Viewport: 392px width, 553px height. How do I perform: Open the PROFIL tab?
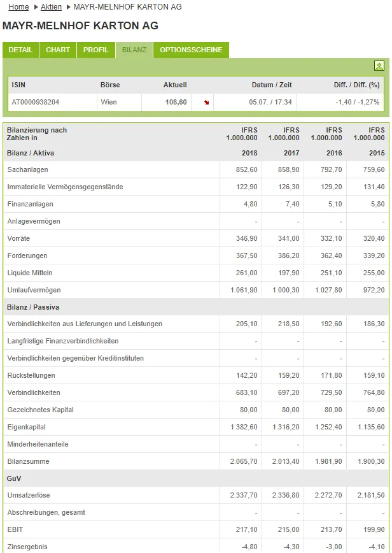(96, 50)
